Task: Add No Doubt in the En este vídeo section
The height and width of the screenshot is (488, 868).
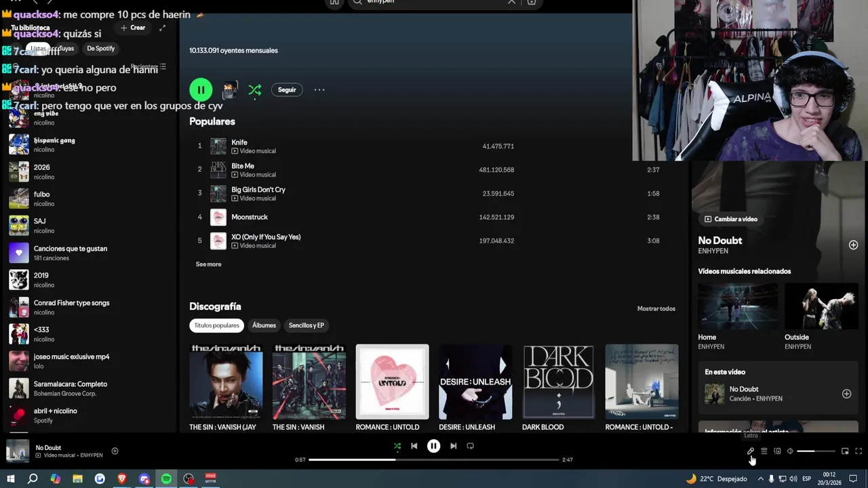Action: click(x=846, y=394)
